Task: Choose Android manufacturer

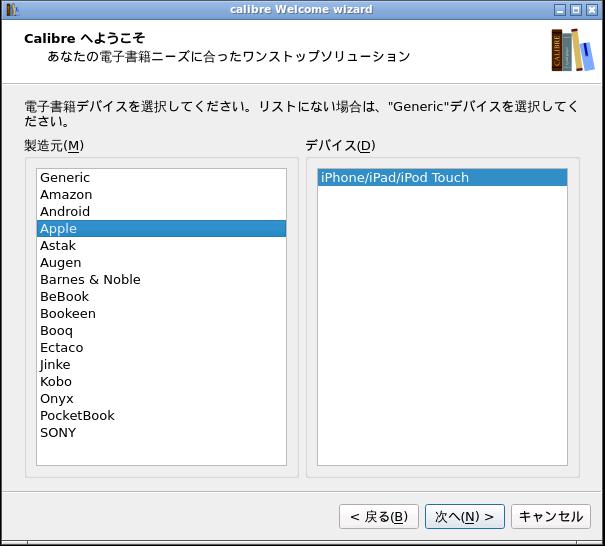Action: [x=161, y=211]
